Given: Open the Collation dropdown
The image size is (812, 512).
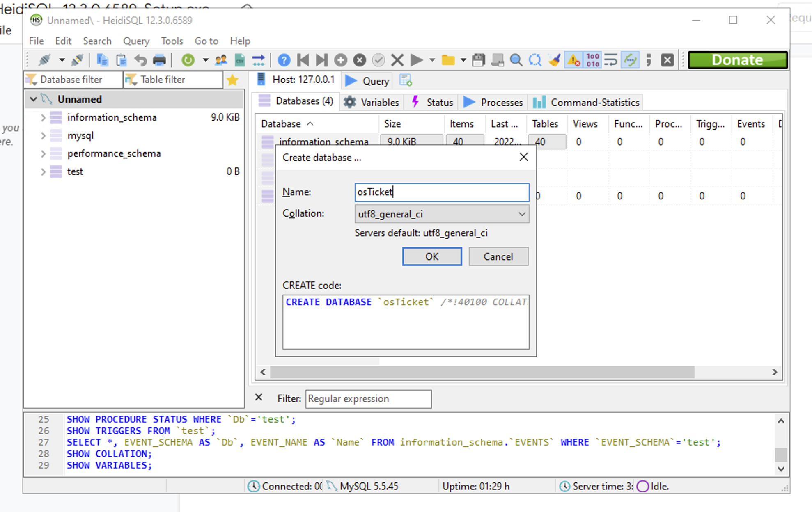Looking at the screenshot, I should (442, 214).
